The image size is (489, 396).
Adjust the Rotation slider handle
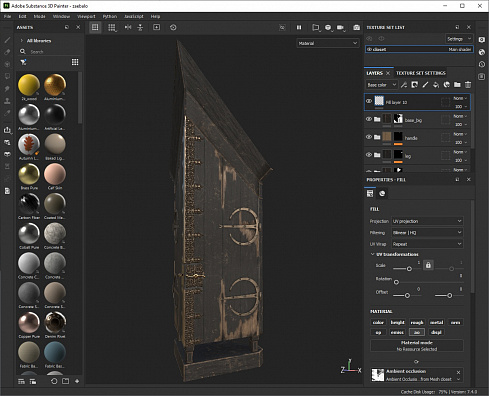point(396,282)
